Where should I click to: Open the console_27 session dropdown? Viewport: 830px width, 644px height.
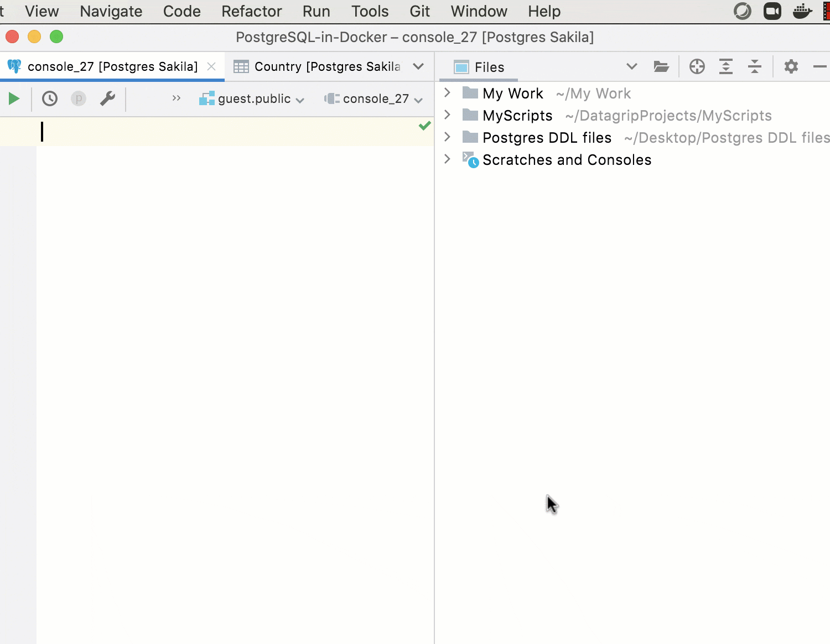(373, 98)
